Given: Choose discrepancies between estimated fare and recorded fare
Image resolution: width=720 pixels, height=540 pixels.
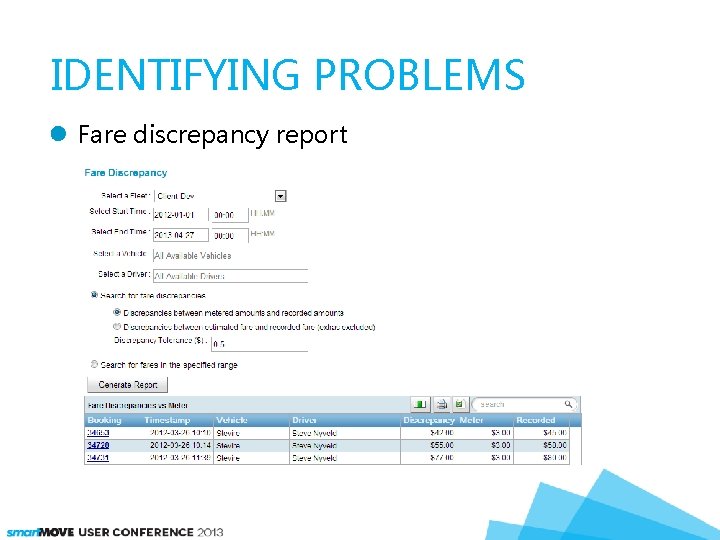Looking at the screenshot, I should pos(117,326).
